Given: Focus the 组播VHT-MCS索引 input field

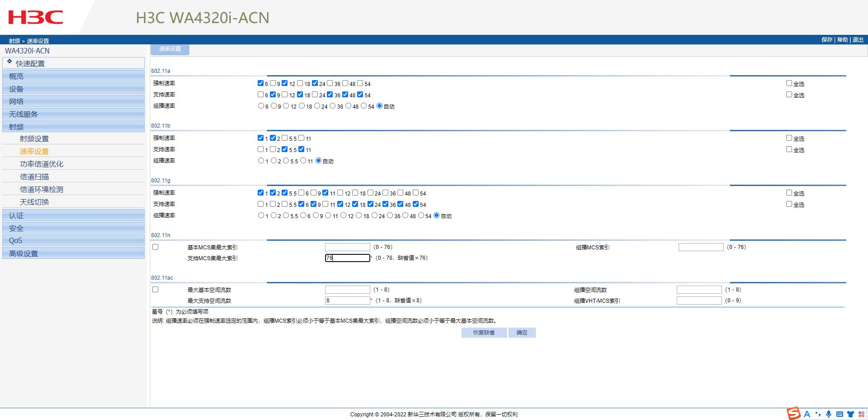Looking at the screenshot, I should pos(699,301).
